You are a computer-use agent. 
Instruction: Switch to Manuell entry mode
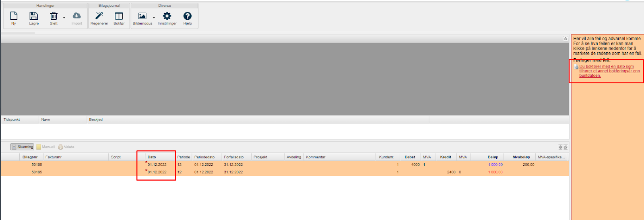(45, 147)
